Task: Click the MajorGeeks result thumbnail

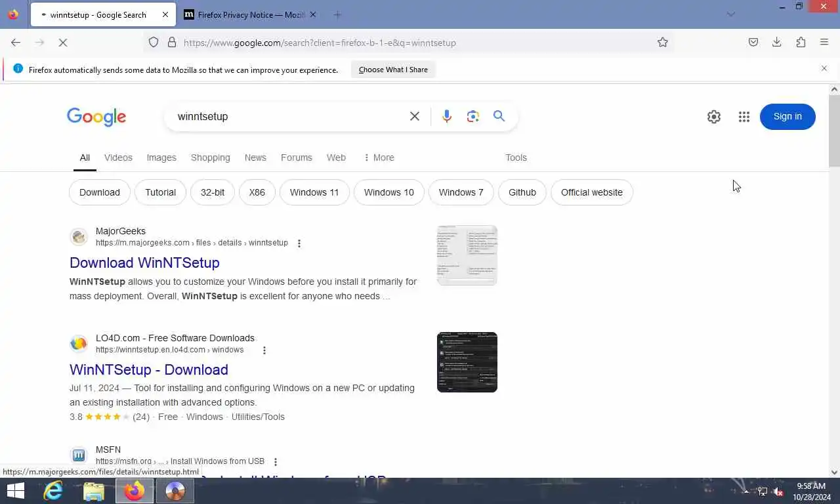Action: (x=467, y=255)
